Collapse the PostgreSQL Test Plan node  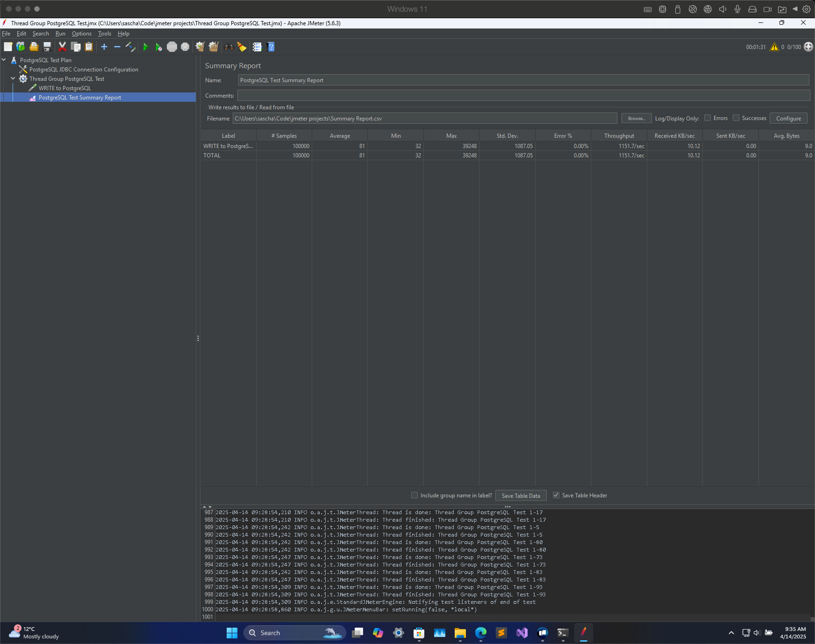[x=4, y=60]
